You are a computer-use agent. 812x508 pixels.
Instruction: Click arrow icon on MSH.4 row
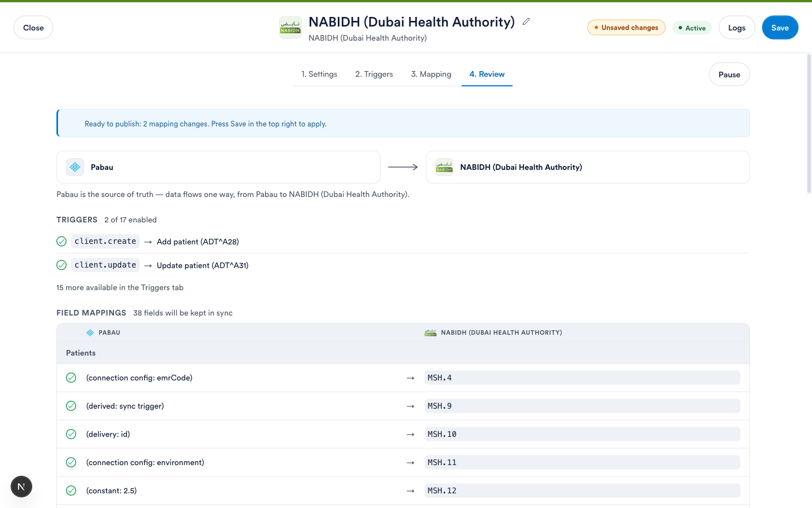pos(411,378)
